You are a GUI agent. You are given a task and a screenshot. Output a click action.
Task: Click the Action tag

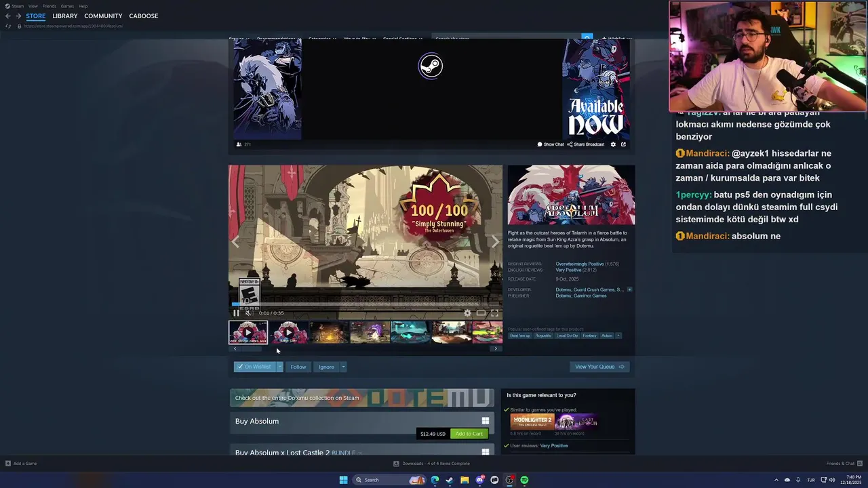point(606,335)
